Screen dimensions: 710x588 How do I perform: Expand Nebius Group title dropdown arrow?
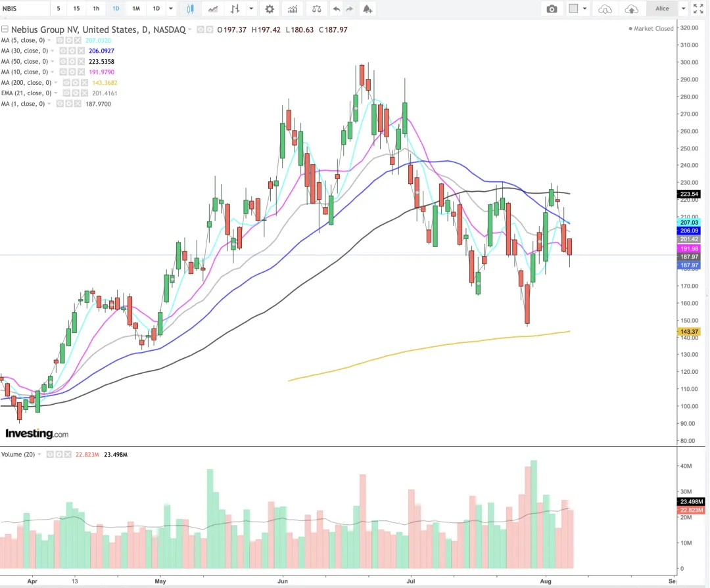coord(190,30)
